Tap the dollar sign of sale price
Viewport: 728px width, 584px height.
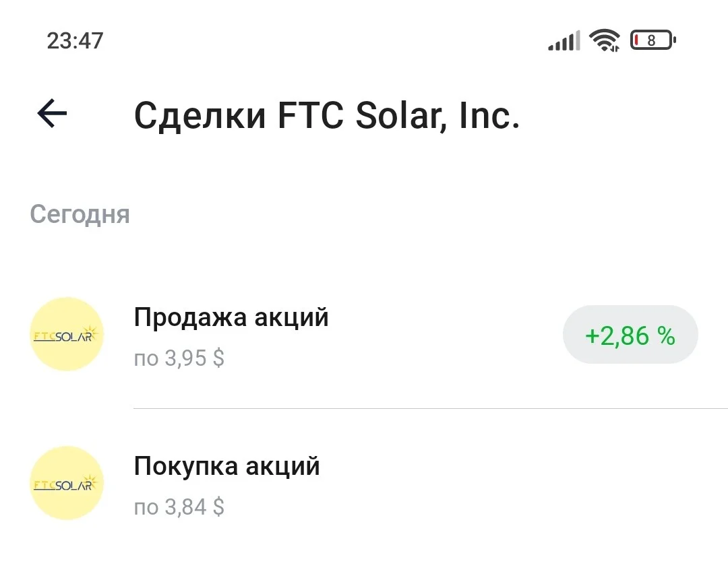click(218, 358)
